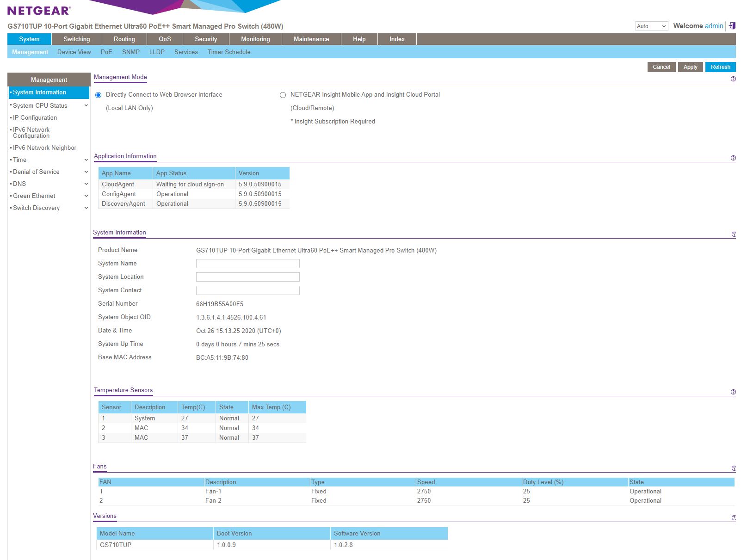This screenshot has width=741, height=560.
Task: Open help for Temperature Sensors section
Action: click(x=733, y=392)
